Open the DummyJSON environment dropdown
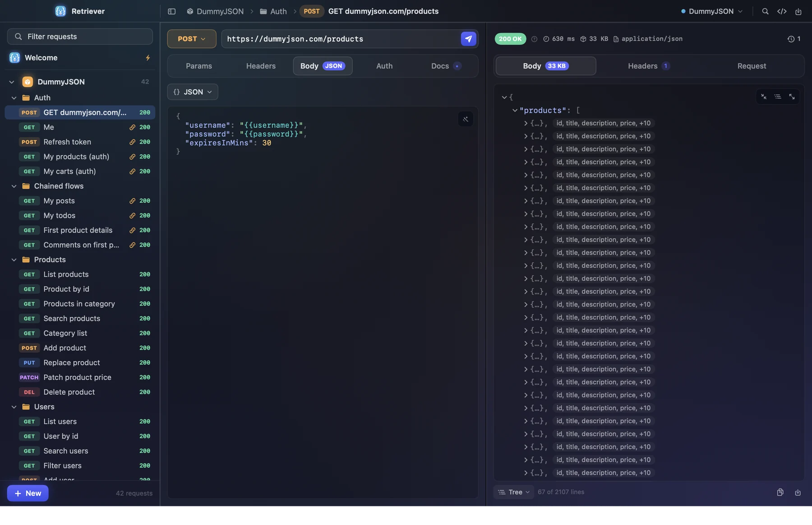The image size is (812, 525). [711, 11]
